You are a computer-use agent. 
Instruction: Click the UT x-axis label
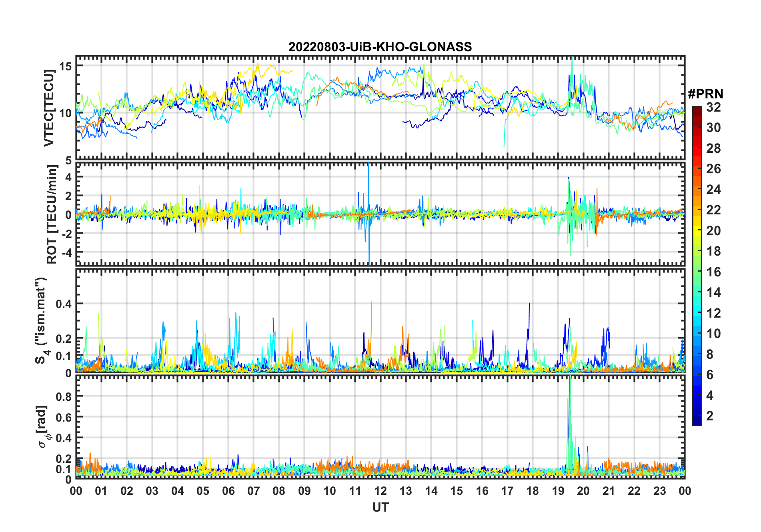[x=380, y=507]
